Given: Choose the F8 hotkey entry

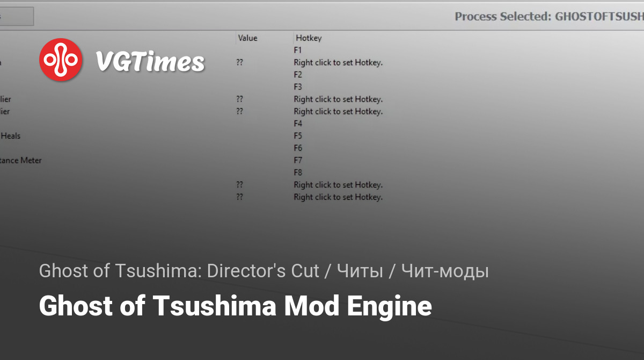Looking at the screenshot, I should (298, 172).
